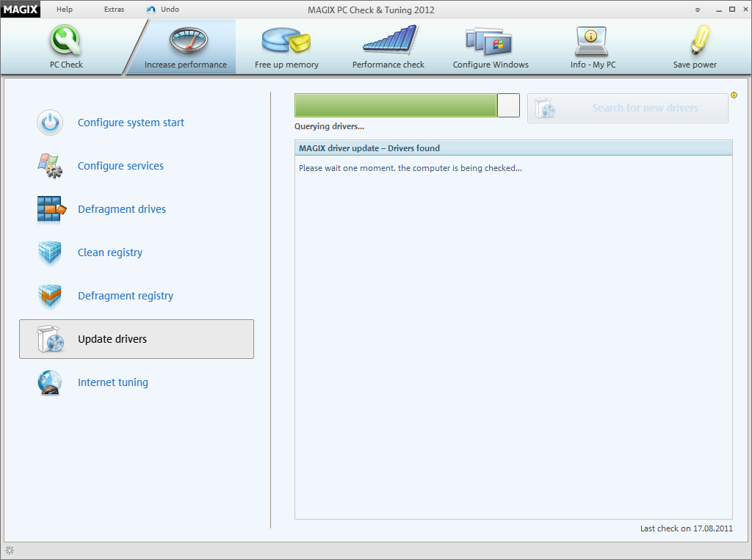Open the Configure services link
752x560 pixels.
[x=120, y=166]
